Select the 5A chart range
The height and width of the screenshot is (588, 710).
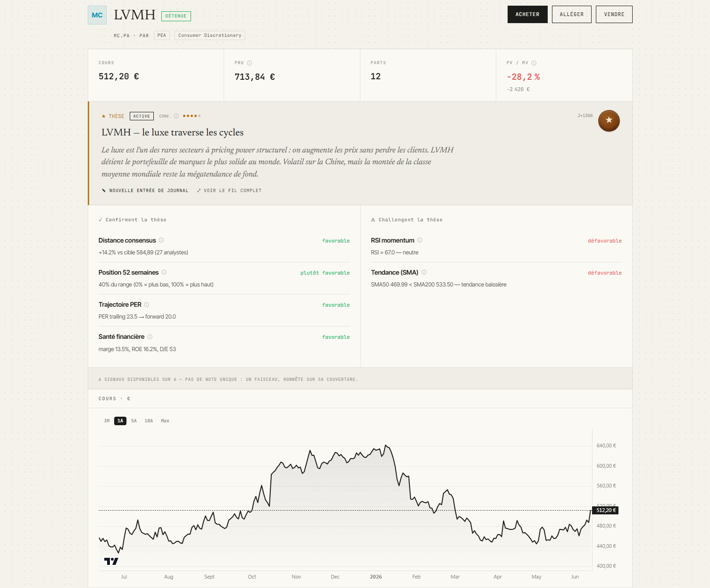click(x=134, y=420)
